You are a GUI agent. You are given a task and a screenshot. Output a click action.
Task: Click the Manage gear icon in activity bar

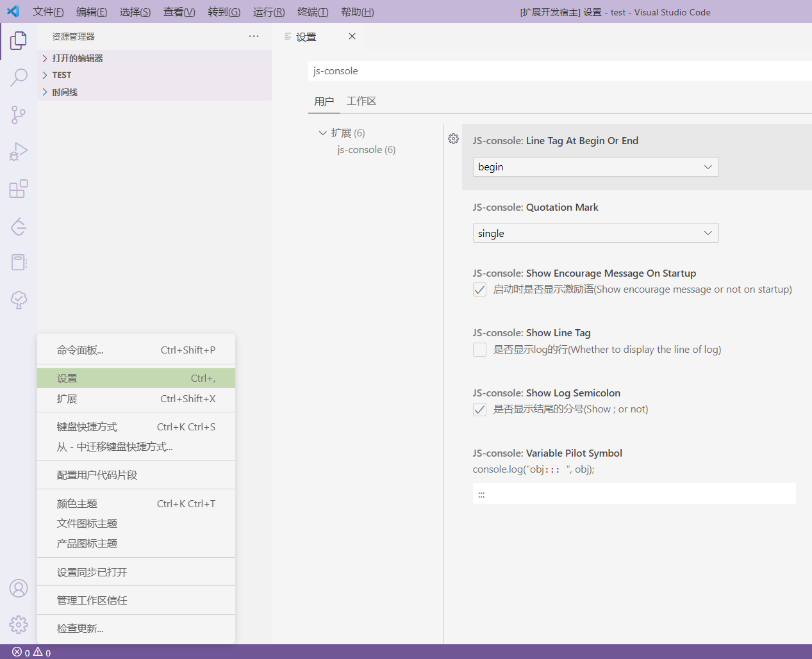pyautogui.click(x=18, y=624)
